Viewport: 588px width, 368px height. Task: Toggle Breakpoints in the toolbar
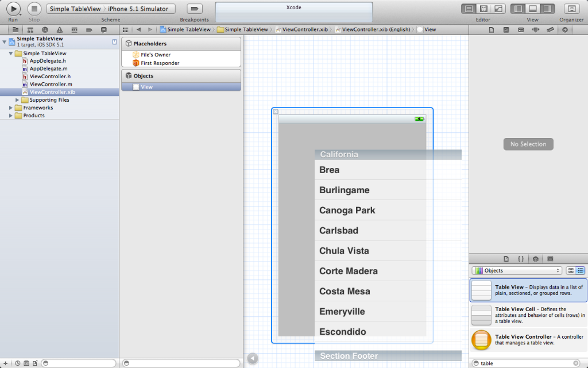click(195, 9)
